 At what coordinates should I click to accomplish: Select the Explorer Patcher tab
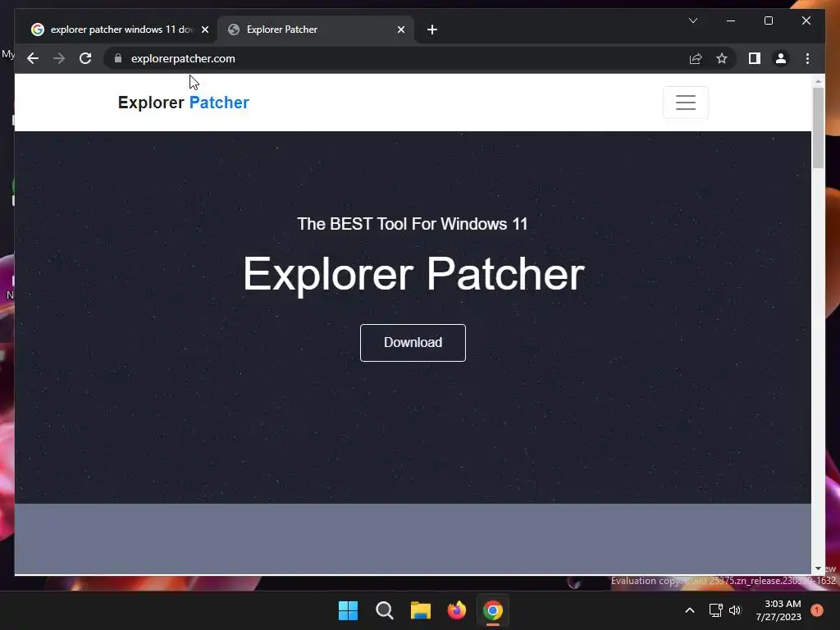[315, 30]
